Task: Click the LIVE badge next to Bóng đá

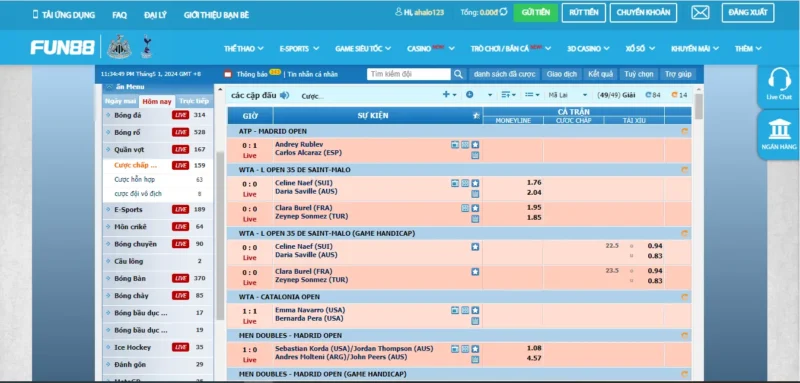Action: coord(180,115)
